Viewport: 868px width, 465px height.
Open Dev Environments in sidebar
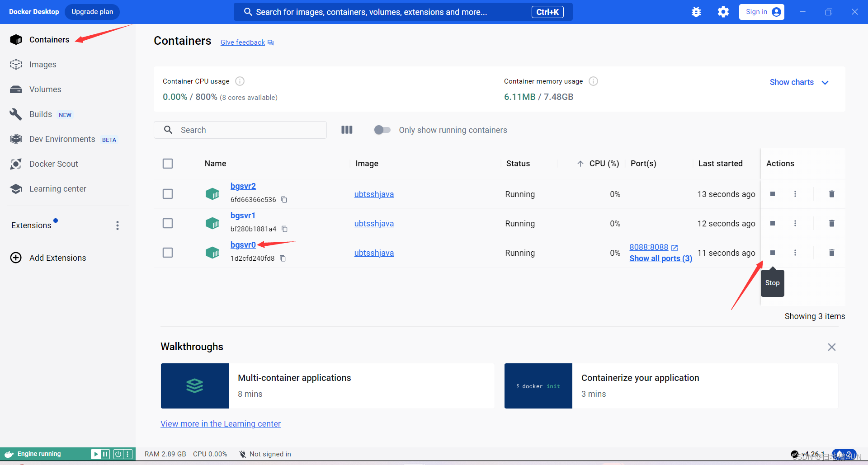pos(63,139)
